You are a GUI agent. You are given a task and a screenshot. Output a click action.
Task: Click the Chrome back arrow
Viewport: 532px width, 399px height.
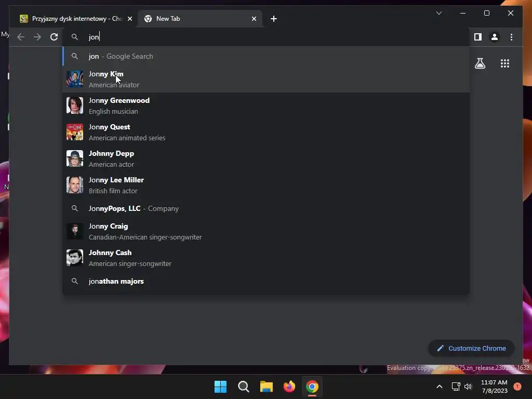click(21, 37)
